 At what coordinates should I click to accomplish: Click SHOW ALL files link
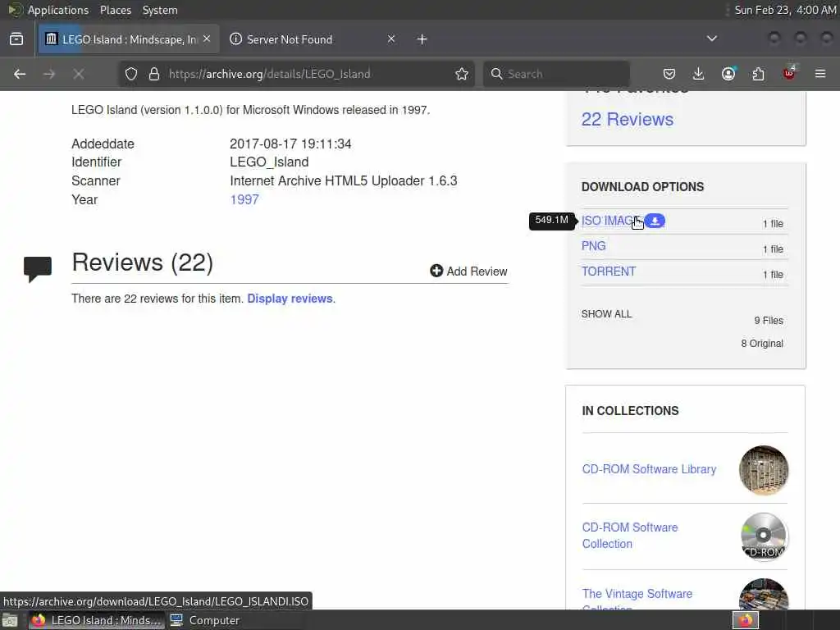click(x=606, y=314)
